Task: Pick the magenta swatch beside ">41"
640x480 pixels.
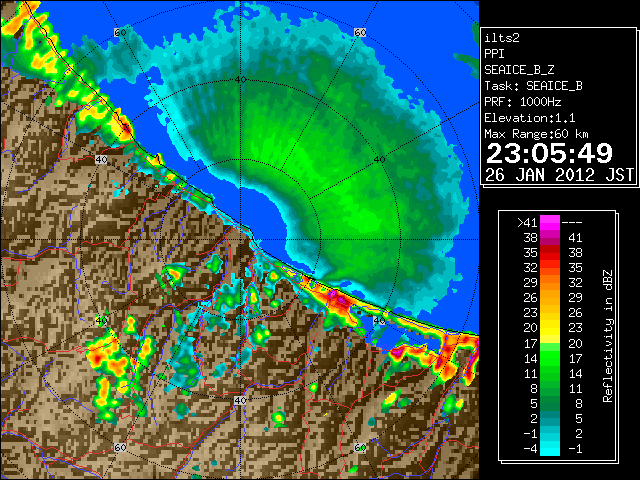Action: [550, 223]
